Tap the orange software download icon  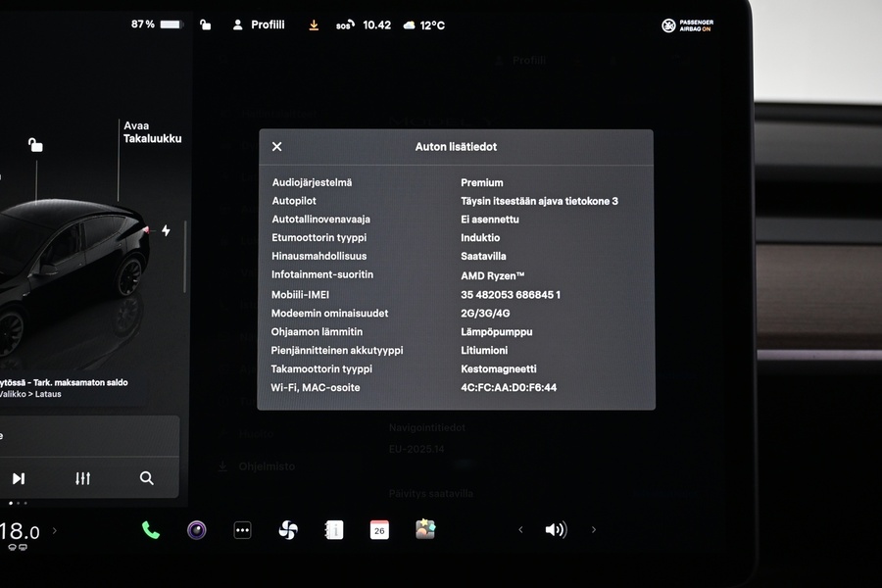click(x=314, y=24)
